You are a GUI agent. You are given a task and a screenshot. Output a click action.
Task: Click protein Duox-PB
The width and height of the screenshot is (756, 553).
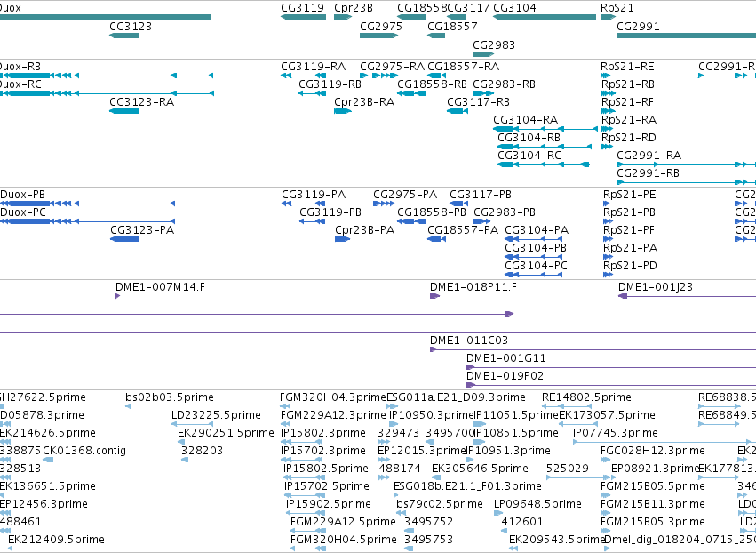[x=23, y=195]
